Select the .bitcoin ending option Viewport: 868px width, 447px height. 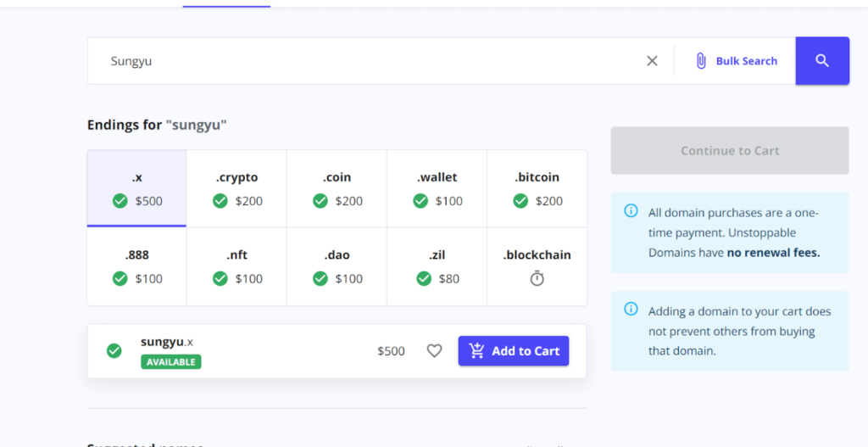click(x=537, y=188)
